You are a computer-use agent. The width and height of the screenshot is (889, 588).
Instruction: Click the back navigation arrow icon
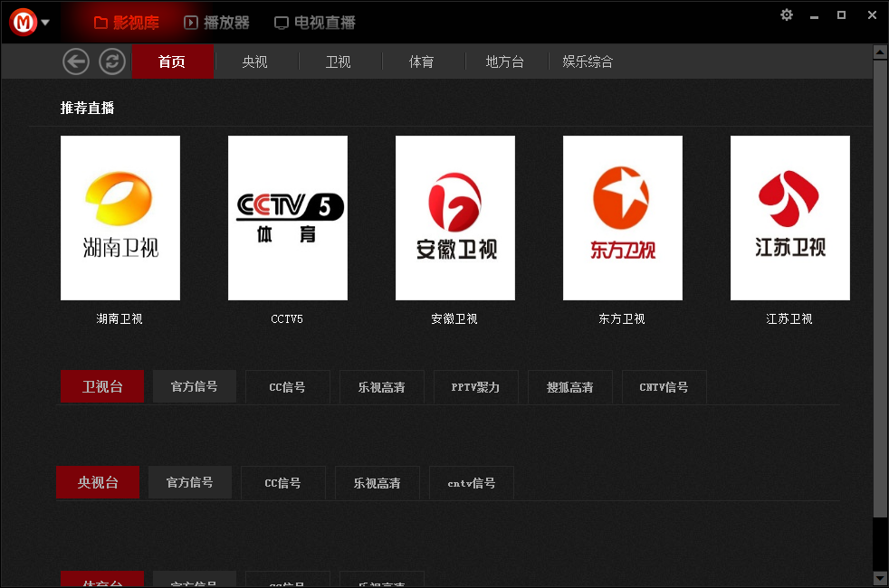point(76,61)
